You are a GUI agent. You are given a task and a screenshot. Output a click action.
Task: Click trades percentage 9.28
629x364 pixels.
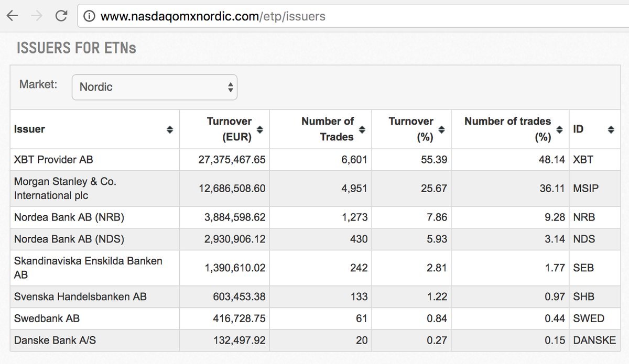[x=555, y=217]
